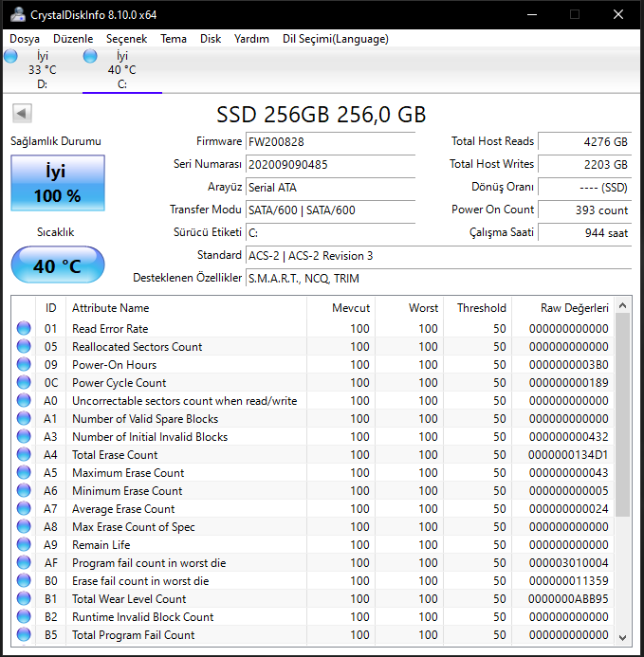Click status orb for Uncorrectable sectors count row

tap(24, 400)
